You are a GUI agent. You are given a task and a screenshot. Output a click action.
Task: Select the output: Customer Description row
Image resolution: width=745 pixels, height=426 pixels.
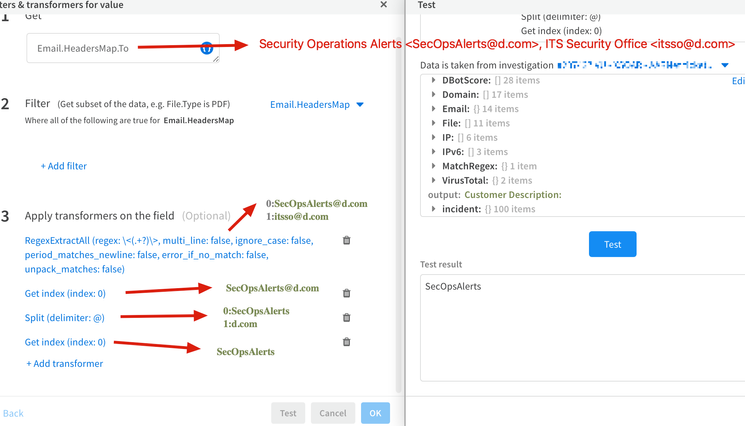pyautogui.click(x=495, y=195)
